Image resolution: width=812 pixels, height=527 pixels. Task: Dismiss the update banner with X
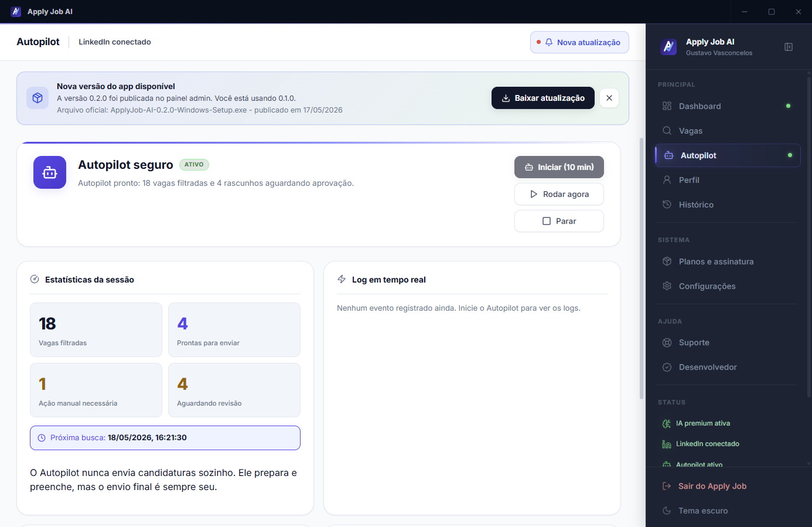click(609, 98)
